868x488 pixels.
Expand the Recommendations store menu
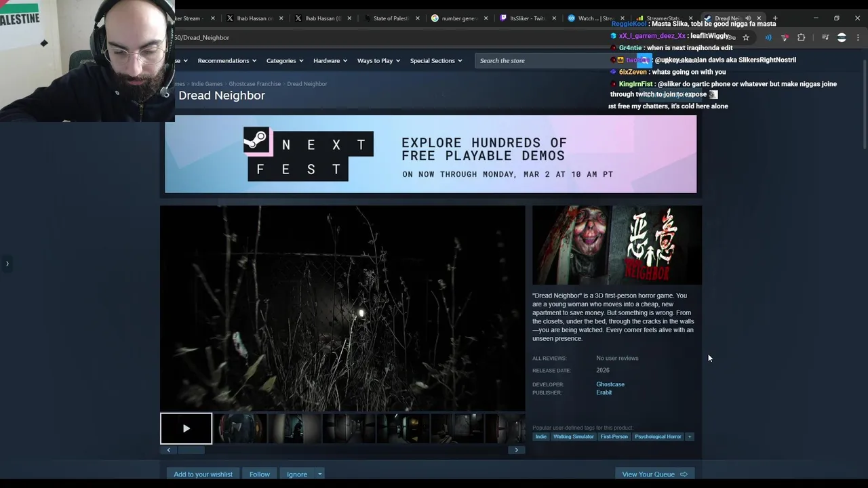pyautogui.click(x=227, y=61)
